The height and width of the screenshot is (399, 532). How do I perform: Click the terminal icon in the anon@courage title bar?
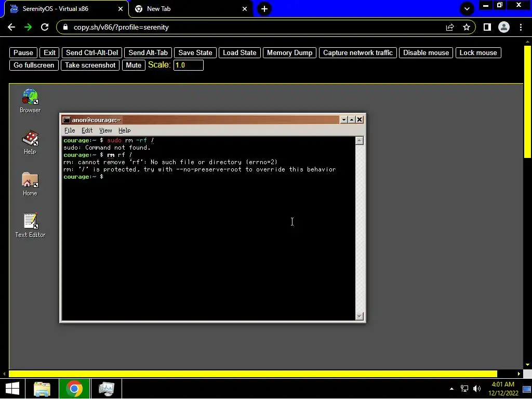tap(66, 120)
